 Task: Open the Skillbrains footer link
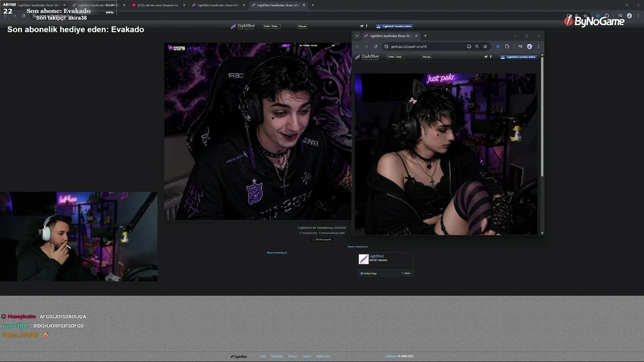tap(391, 356)
